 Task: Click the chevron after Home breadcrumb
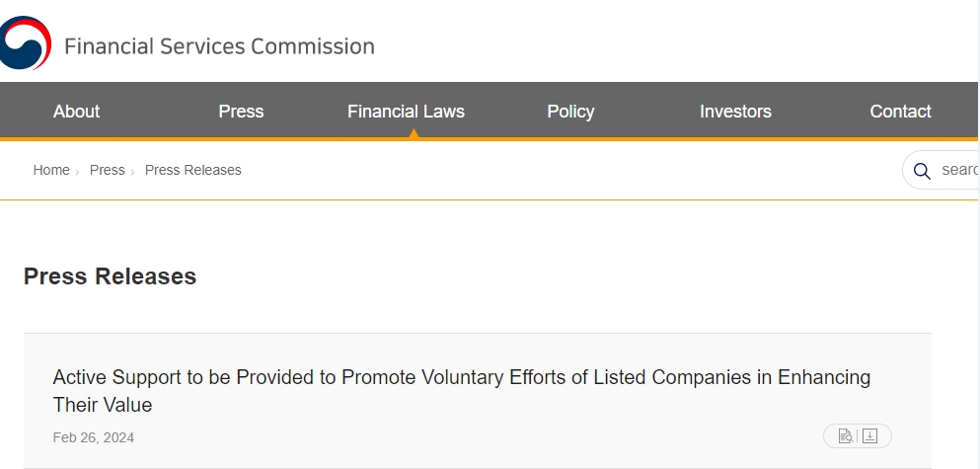click(x=77, y=172)
